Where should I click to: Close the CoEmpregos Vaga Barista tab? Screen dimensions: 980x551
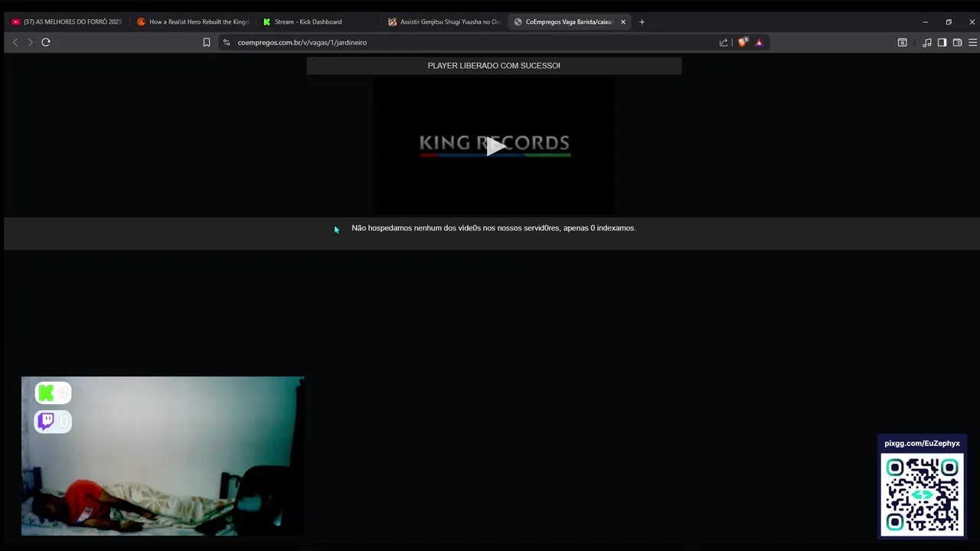click(x=623, y=21)
